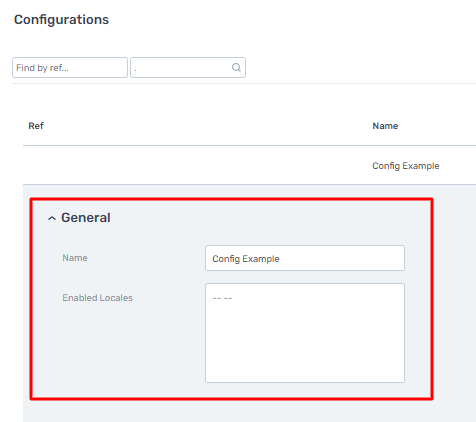Click the search field beside Find by ref
The height and width of the screenshot is (422, 476).
point(188,68)
